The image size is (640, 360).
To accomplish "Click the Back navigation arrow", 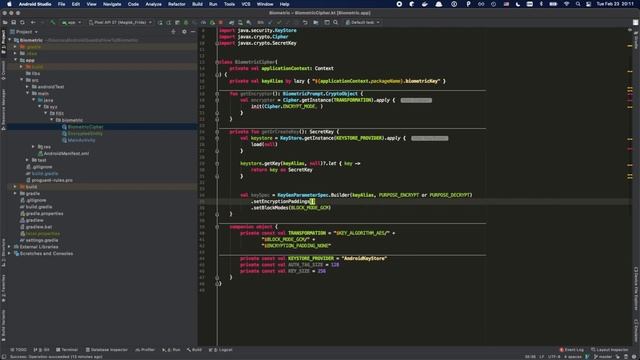I will coord(33,22).
